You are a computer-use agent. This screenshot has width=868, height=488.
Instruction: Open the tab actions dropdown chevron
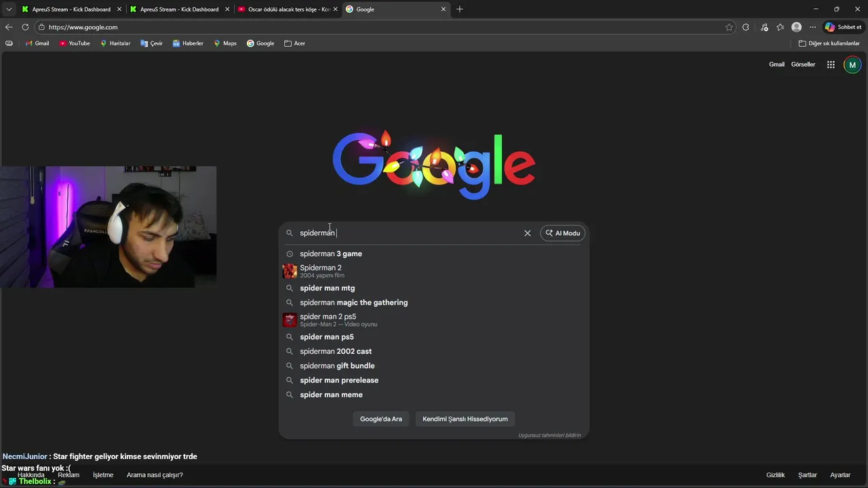[x=9, y=9]
